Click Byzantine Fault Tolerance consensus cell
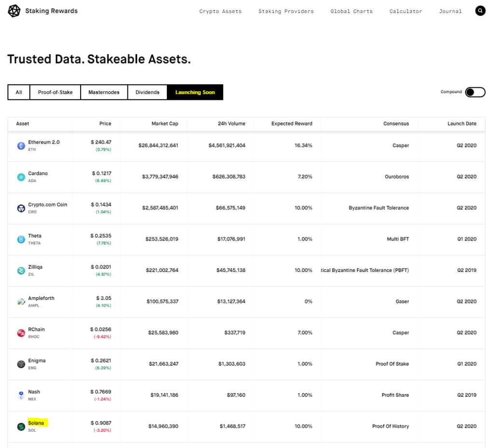The image size is (494, 448). point(379,208)
